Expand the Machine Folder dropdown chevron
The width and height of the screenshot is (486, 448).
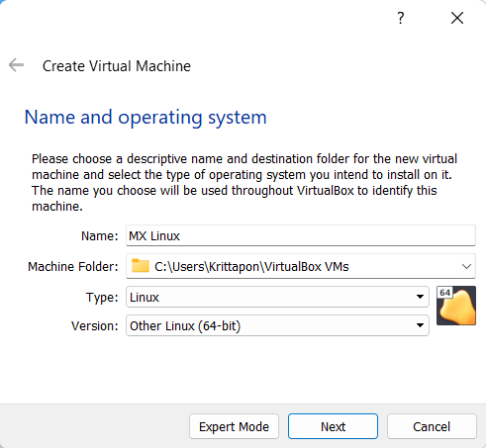click(x=466, y=266)
